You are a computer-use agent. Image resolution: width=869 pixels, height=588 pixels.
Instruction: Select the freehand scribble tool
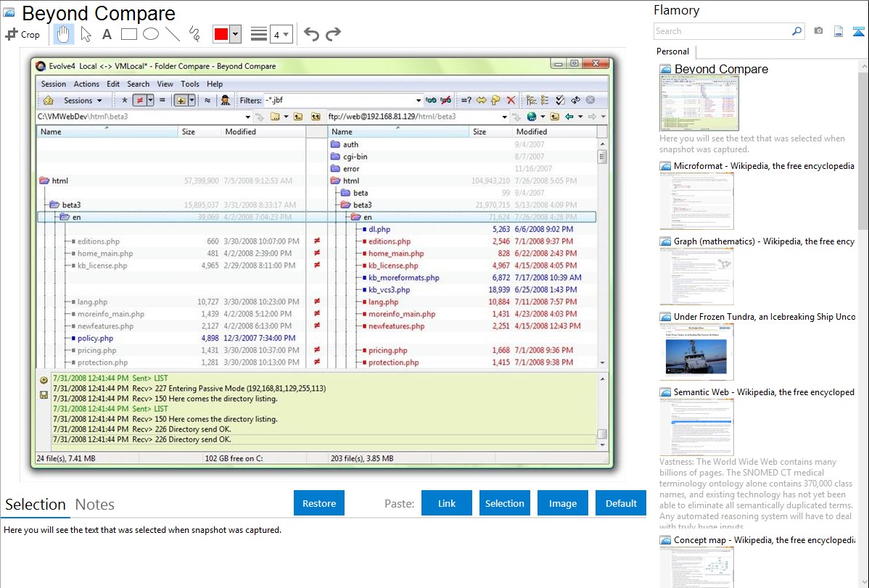194,34
